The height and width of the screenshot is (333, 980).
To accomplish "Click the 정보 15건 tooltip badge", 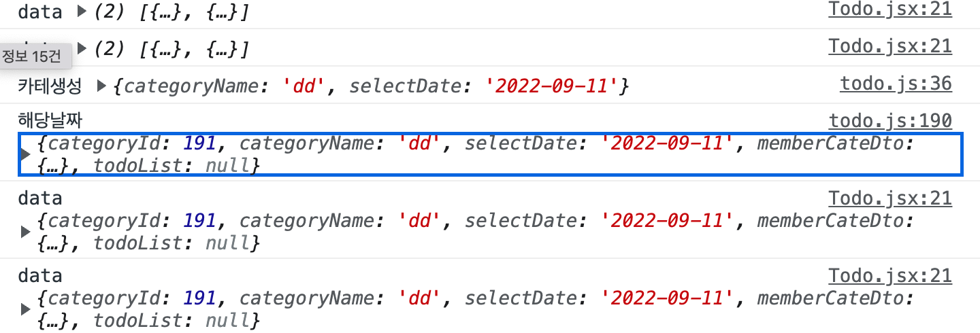I will (32, 56).
